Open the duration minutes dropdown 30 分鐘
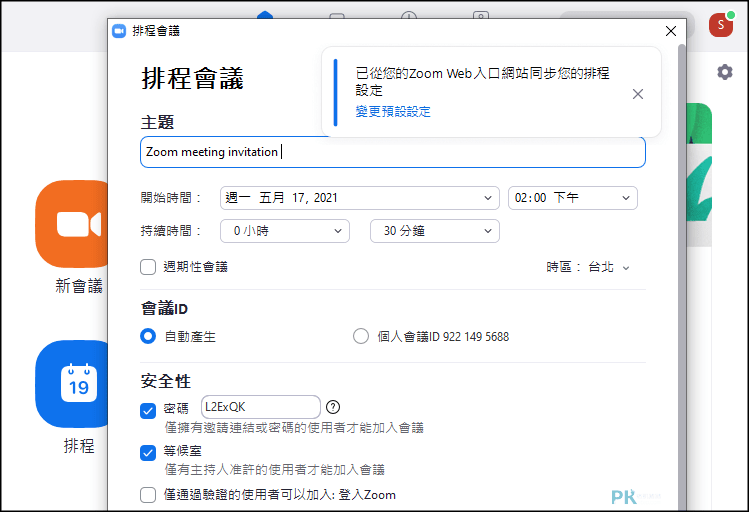Image resolution: width=749 pixels, height=512 pixels. (x=435, y=231)
